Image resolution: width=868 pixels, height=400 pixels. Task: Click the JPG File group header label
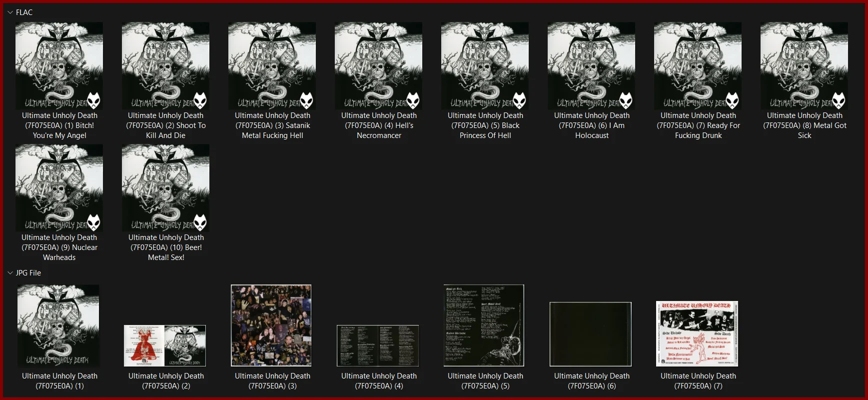tap(28, 273)
